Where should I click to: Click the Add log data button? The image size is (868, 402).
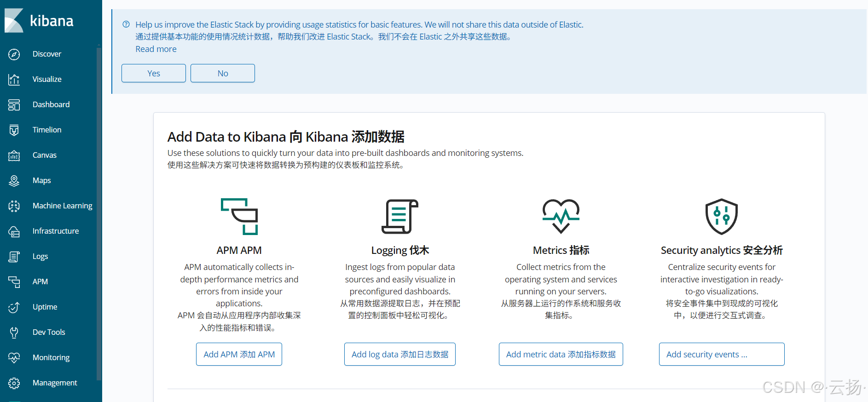tap(400, 354)
